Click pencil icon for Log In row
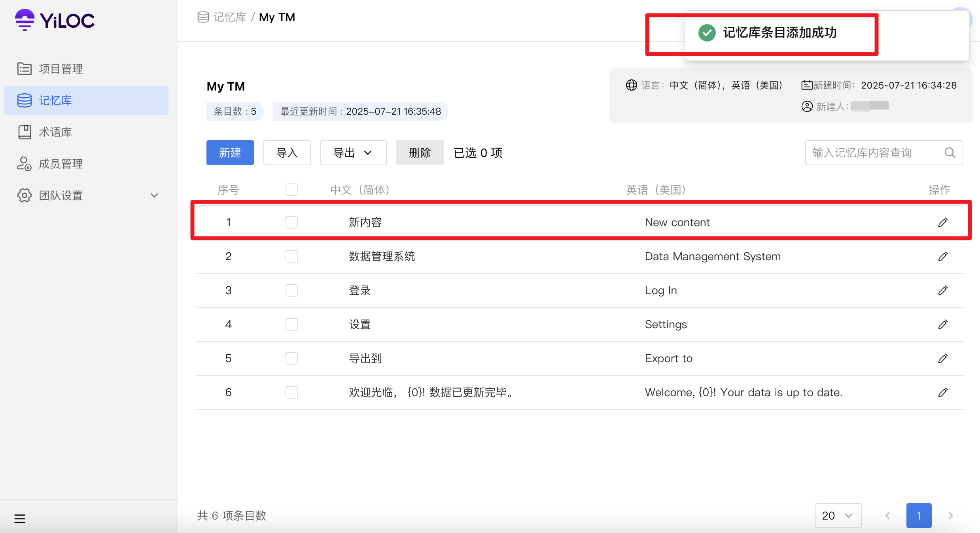Image resolution: width=980 pixels, height=533 pixels. tap(943, 290)
